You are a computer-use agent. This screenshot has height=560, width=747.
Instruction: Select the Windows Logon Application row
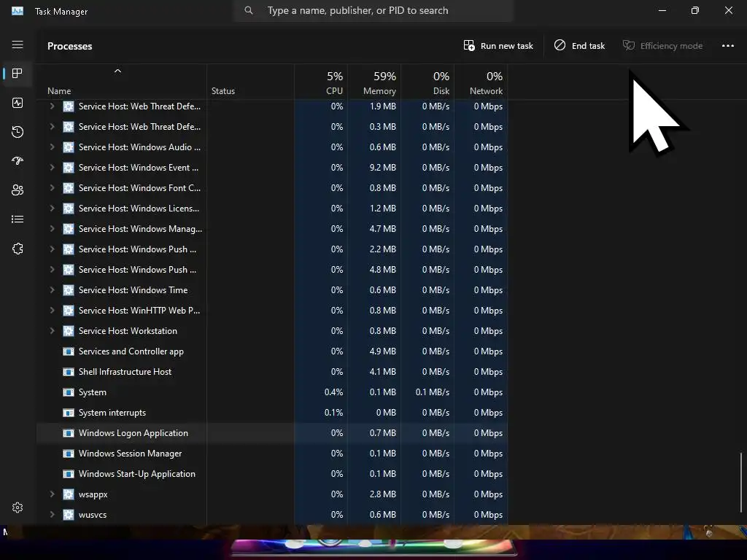273,433
